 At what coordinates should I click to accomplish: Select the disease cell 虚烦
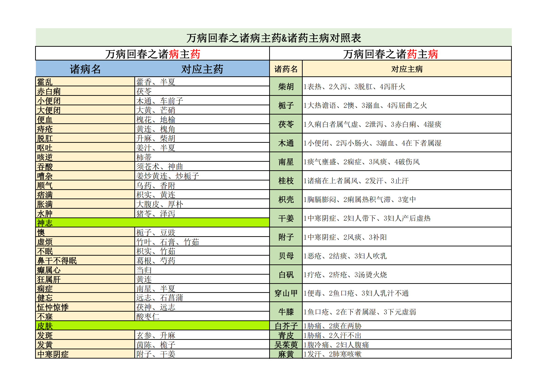pyautogui.click(x=85, y=241)
